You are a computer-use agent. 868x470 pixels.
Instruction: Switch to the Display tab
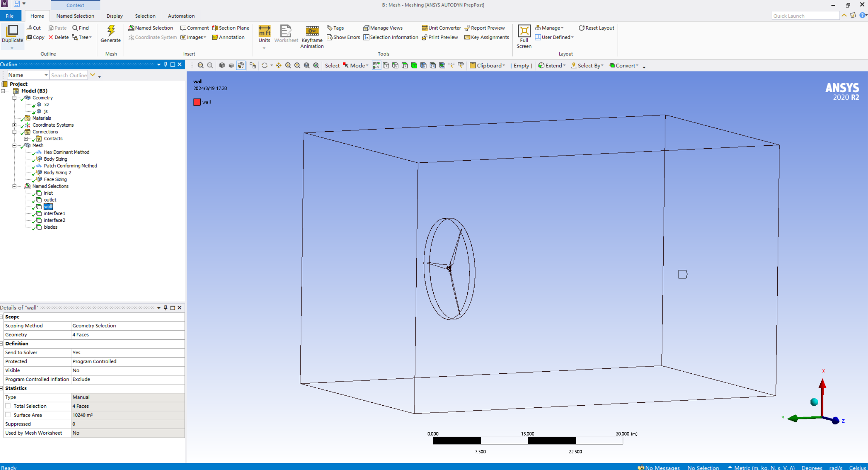tap(114, 16)
